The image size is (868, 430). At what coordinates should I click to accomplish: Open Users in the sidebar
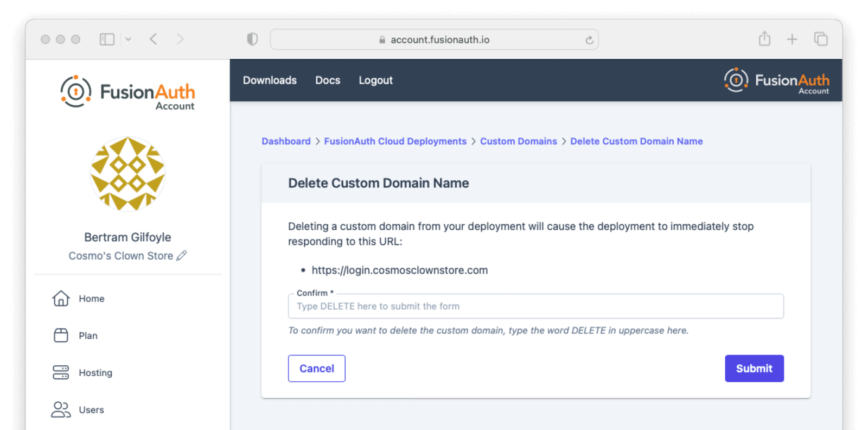pyautogui.click(x=91, y=410)
